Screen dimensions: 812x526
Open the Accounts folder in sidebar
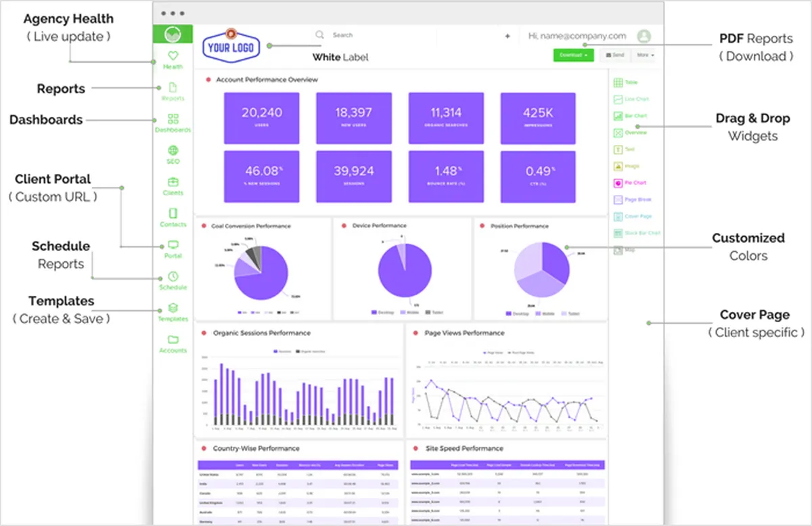173,344
